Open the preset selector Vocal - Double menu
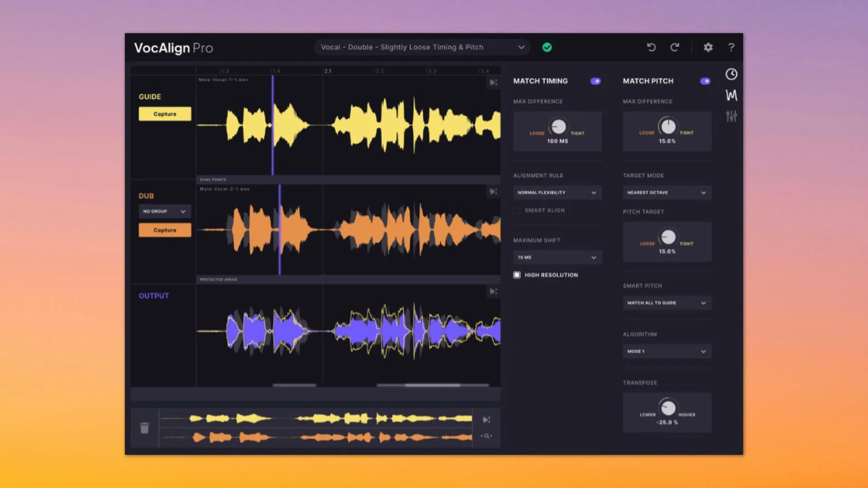The width and height of the screenshot is (868, 488). pos(422,47)
